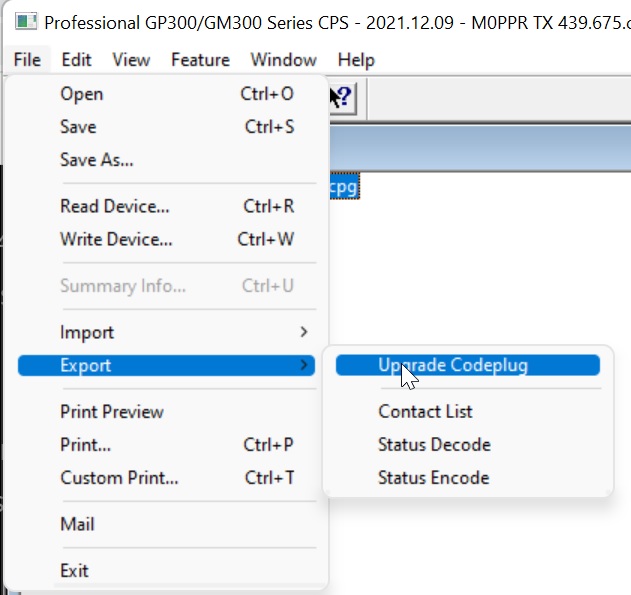Click the context help arrow-question icon
Image resolution: width=631 pixels, height=595 pixels.
click(x=341, y=97)
